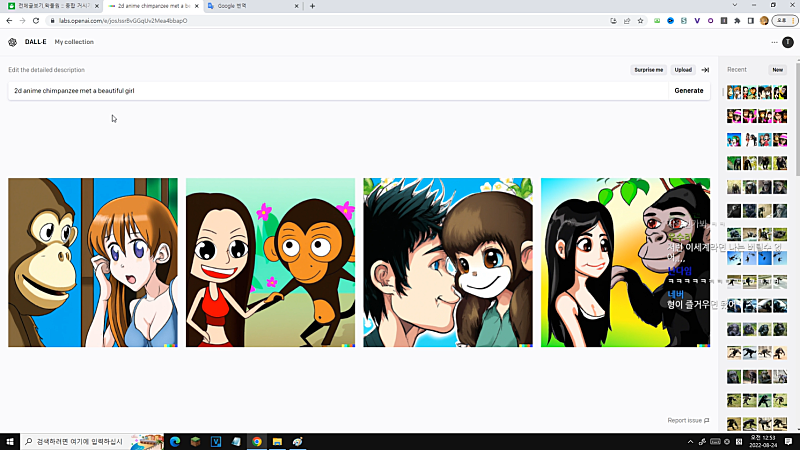
Task: Open the Windows notification center
Action: pos(788,441)
